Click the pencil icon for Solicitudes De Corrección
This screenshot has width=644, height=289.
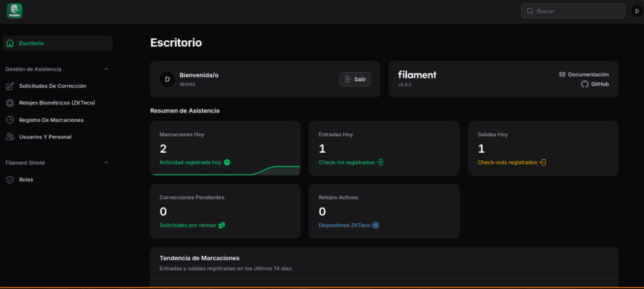[x=10, y=86]
